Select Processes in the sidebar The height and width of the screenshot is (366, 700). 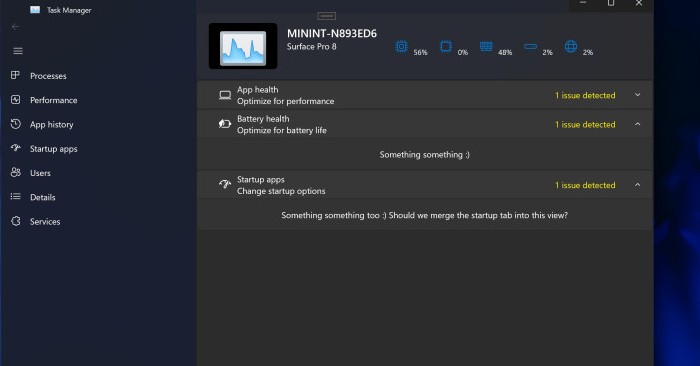click(48, 76)
